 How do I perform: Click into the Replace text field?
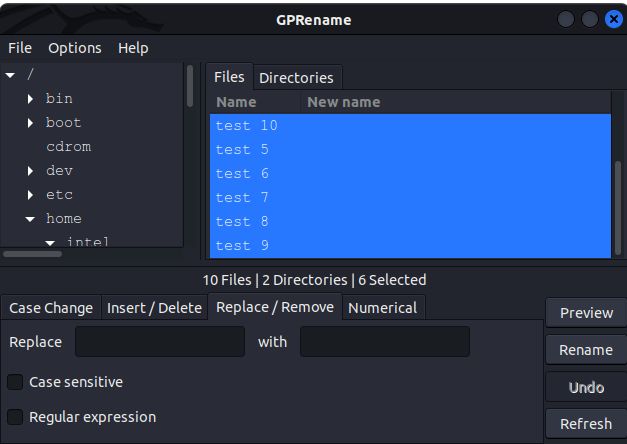pyautogui.click(x=160, y=342)
